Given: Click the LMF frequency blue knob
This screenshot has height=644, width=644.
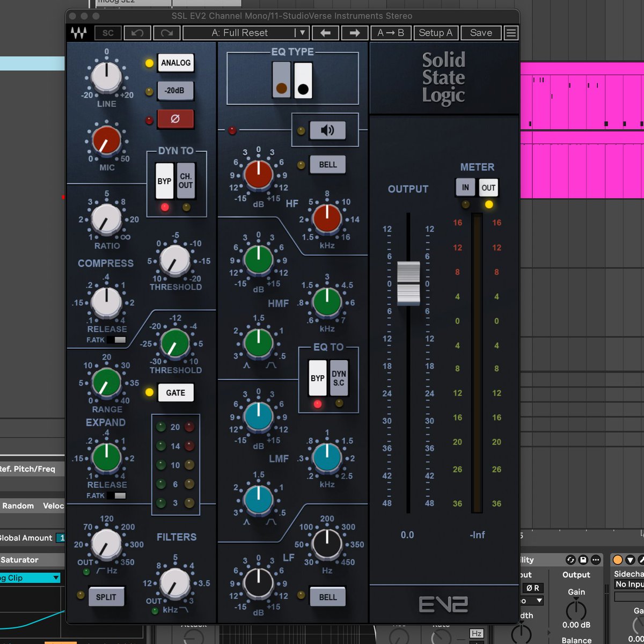Looking at the screenshot, I should pyautogui.click(x=327, y=458).
